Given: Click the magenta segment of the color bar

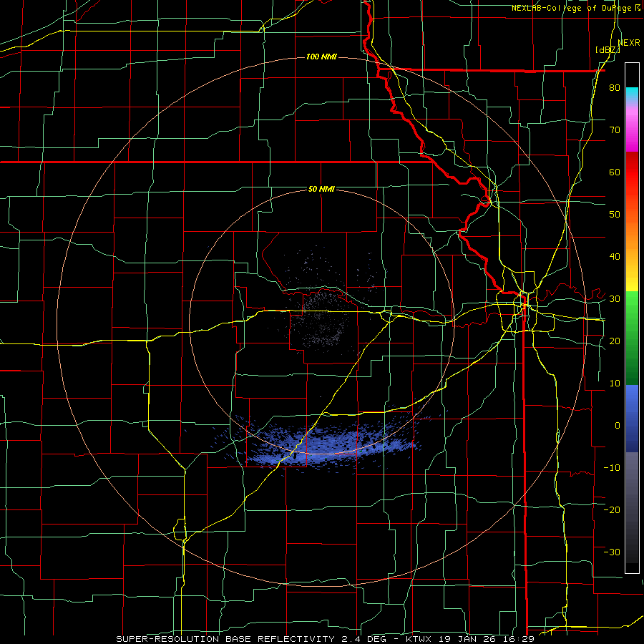Looking at the screenshot, I should coord(632,132).
